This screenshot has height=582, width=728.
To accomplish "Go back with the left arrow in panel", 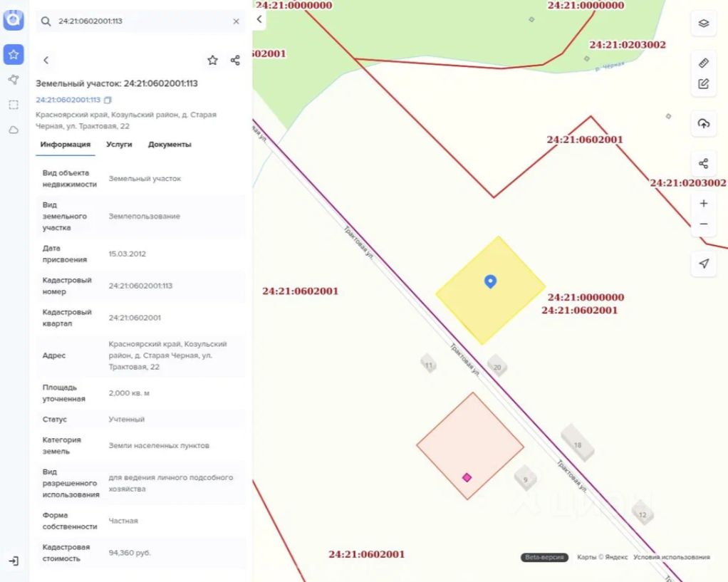I will pyautogui.click(x=46, y=60).
